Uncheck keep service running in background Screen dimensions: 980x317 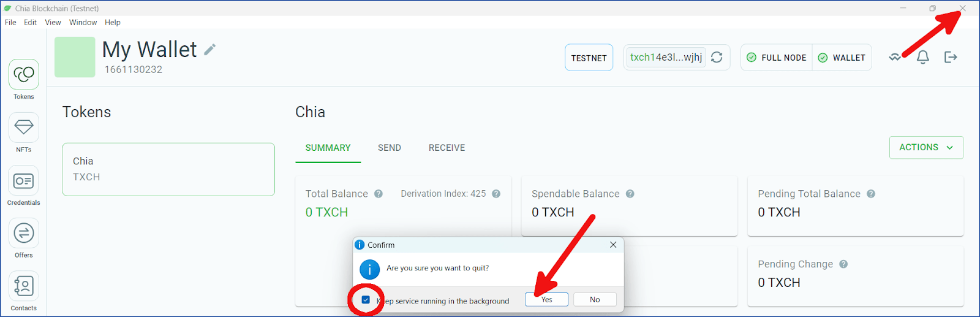pos(366,300)
